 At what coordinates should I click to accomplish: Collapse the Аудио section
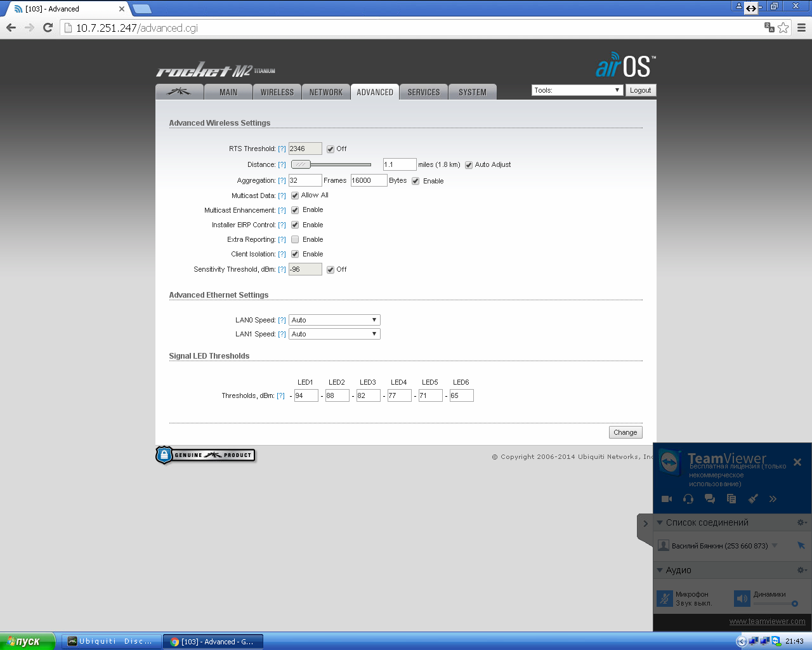click(x=660, y=570)
